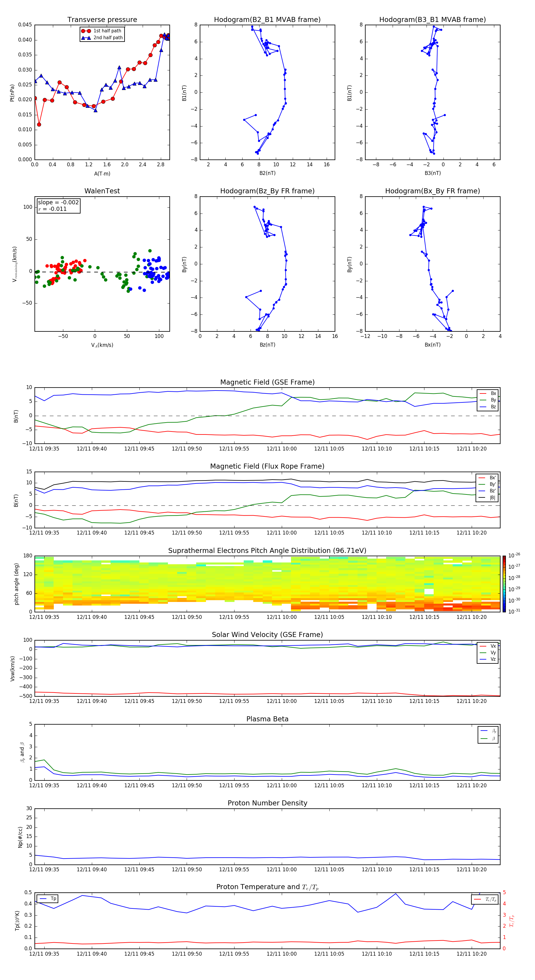Click the "βp and β" y-axis label
The width and height of the screenshot is (535, 980).
click(x=22, y=752)
